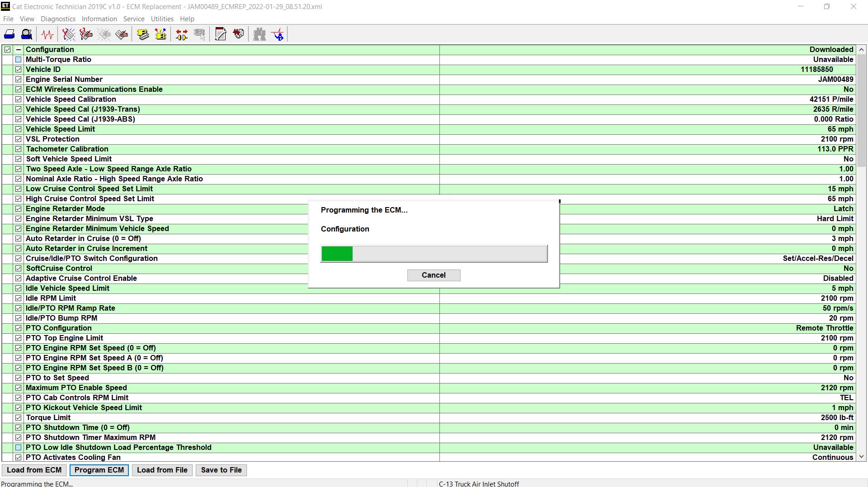
Task: Open the Diagnostics menu
Action: pyautogui.click(x=58, y=19)
